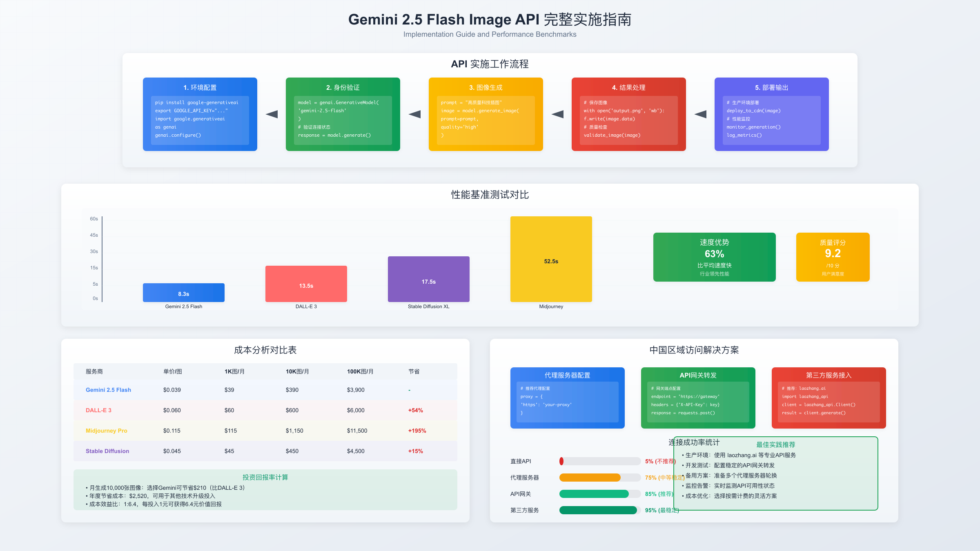The height and width of the screenshot is (551, 980).
Task: Select the '5. 部署输出' purple card
Action: [x=772, y=114]
